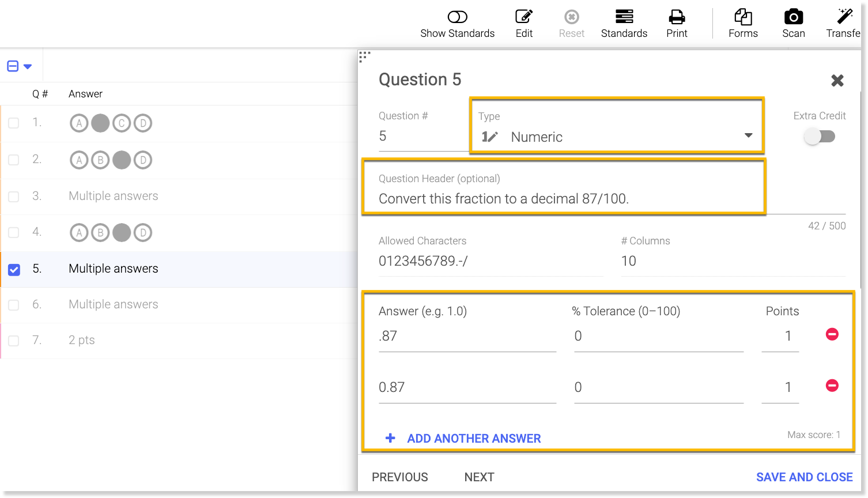Click the Print icon
868x498 pixels.
677,17
